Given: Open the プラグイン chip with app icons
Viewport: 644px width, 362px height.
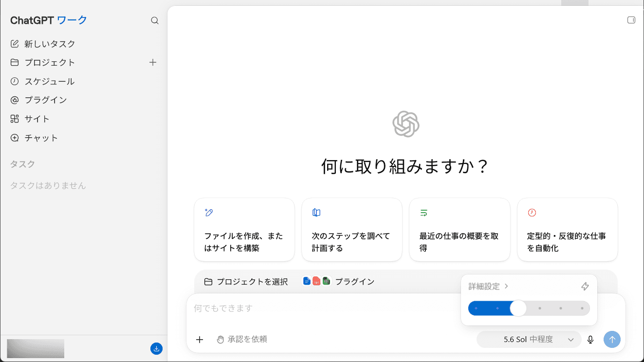Looking at the screenshot, I should click(339, 281).
